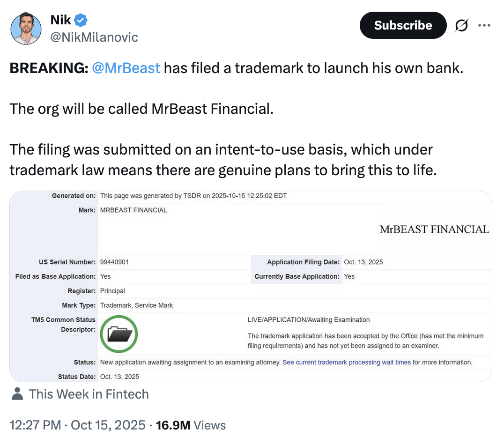Follow the trademark processing wait times link
This screenshot has width=504, height=444.
pyautogui.click(x=347, y=362)
